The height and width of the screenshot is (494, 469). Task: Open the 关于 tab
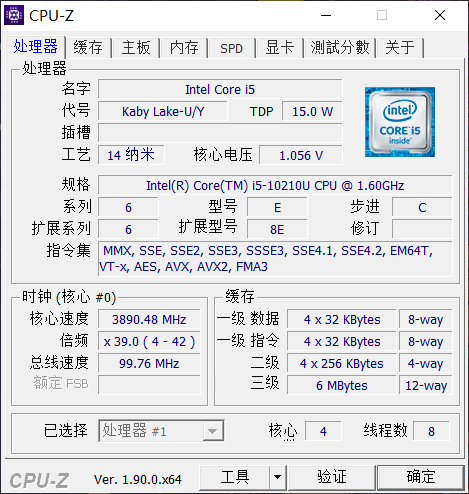[400, 47]
